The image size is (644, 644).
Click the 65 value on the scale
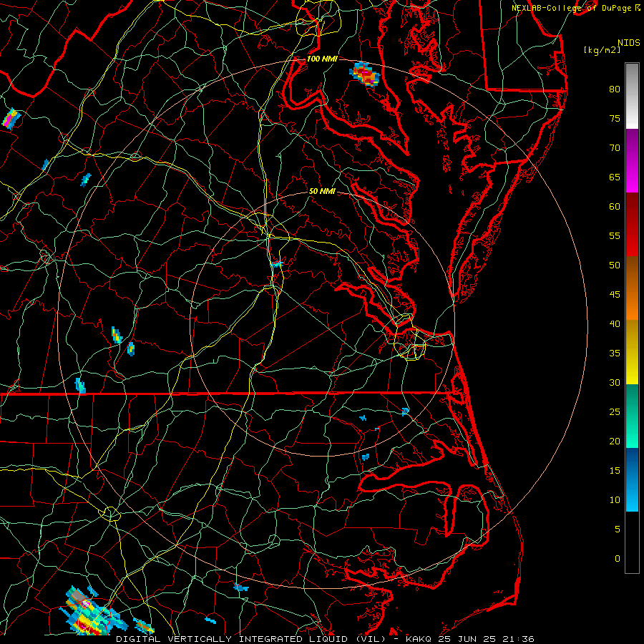tap(615, 177)
